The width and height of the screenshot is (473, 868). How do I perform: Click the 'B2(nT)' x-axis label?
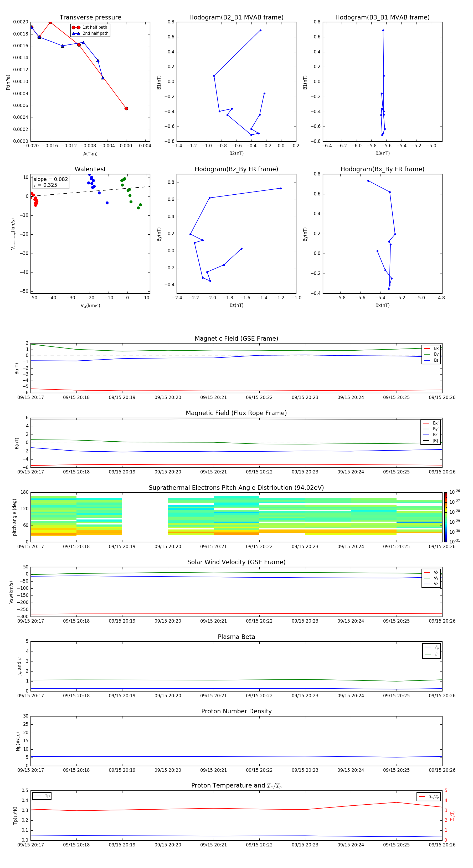pyautogui.click(x=236, y=153)
